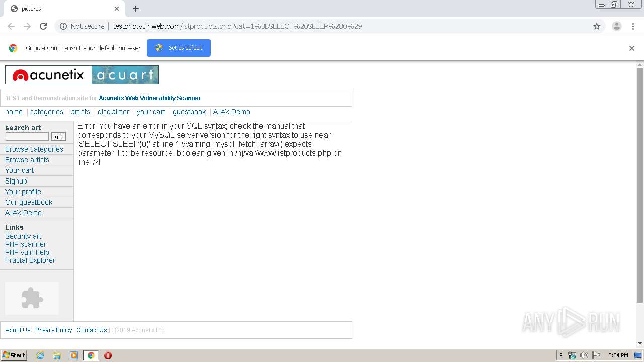Screen dimensions: 644x362
Task: Click the address bar URL
Action: (237, 26)
